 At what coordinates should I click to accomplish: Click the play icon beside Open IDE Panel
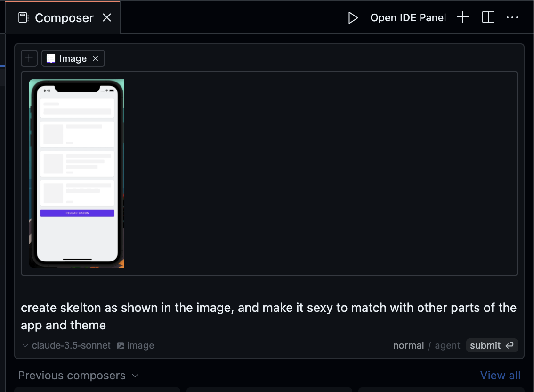pos(353,18)
